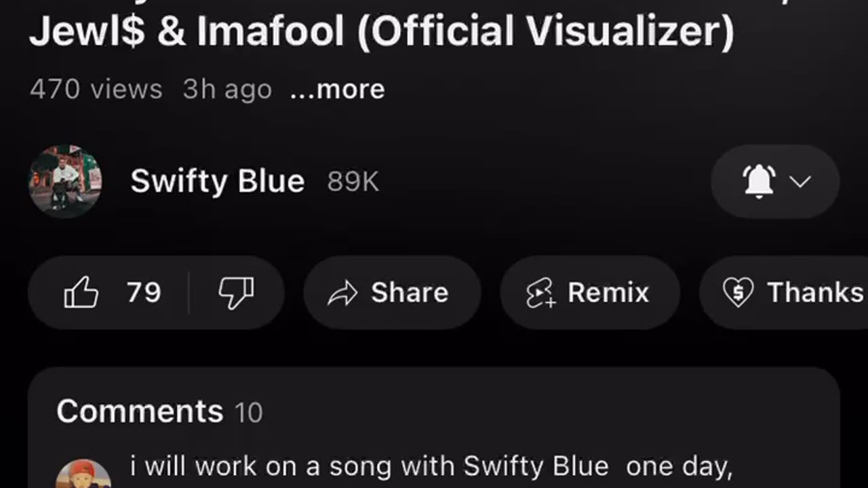Expand the description with "...more"
The width and height of the screenshot is (868, 488).
(x=337, y=89)
